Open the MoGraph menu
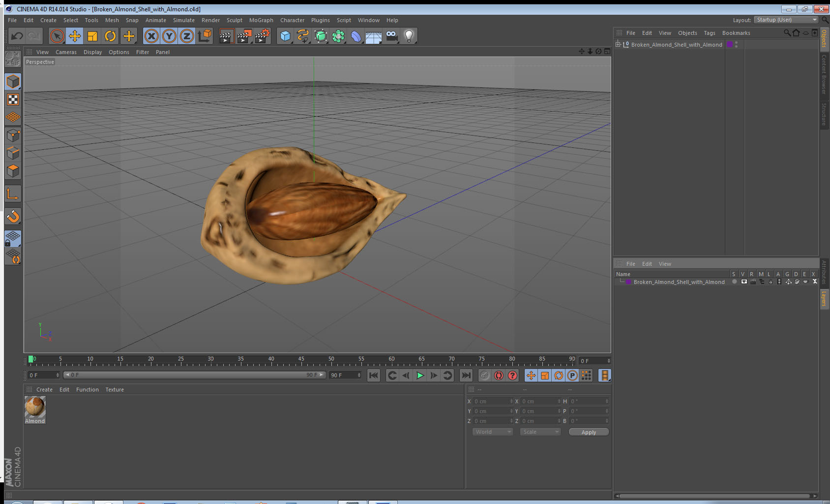The height and width of the screenshot is (504, 830). (261, 20)
